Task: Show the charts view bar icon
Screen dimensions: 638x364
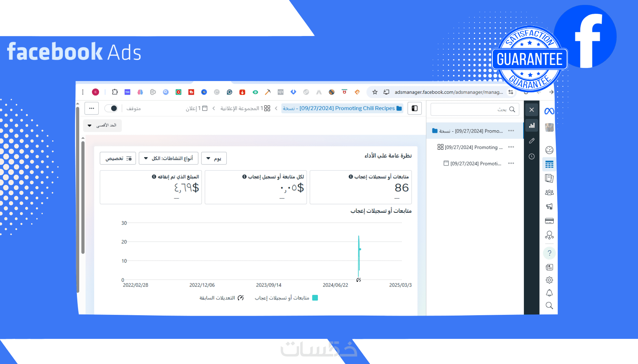Action: tap(531, 125)
